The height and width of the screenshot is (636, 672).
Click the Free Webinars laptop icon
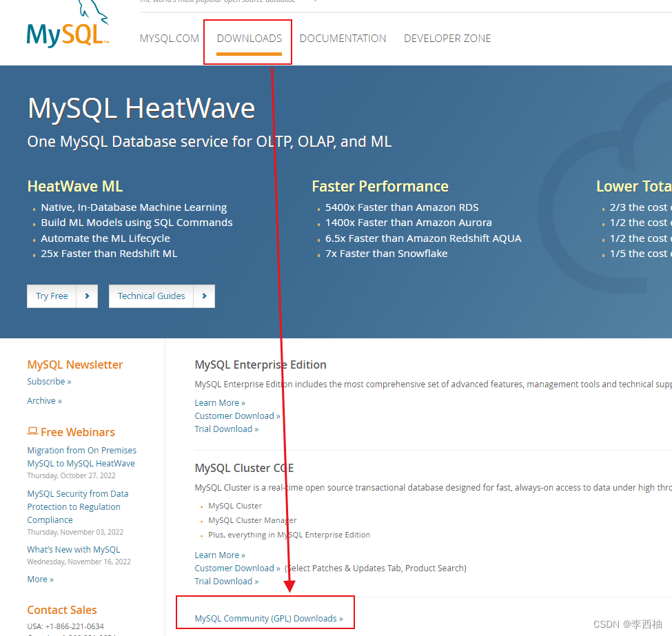click(x=32, y=431)
